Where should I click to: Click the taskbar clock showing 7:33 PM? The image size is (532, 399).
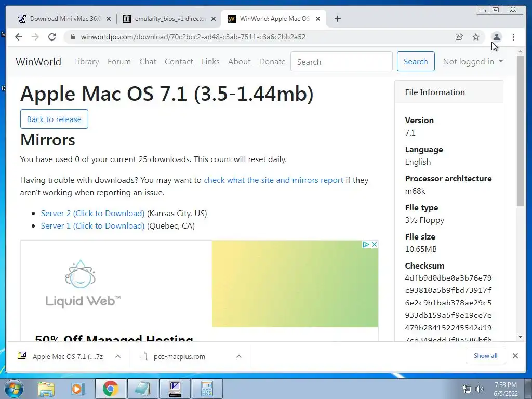click(506, 389)
